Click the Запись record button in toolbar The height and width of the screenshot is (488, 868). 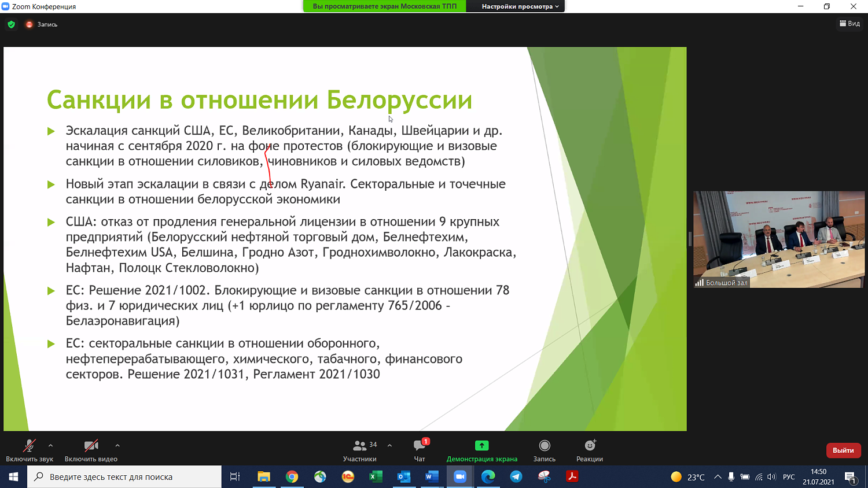coord(545,450)
